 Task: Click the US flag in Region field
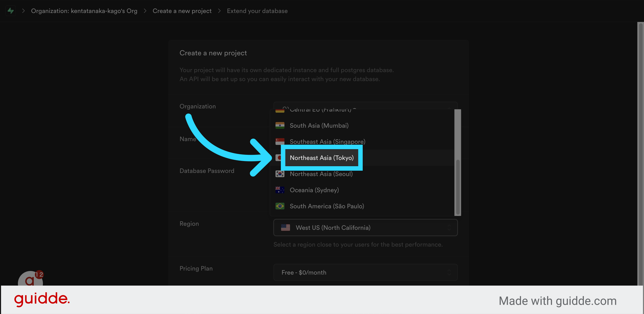tap(285, 228)
